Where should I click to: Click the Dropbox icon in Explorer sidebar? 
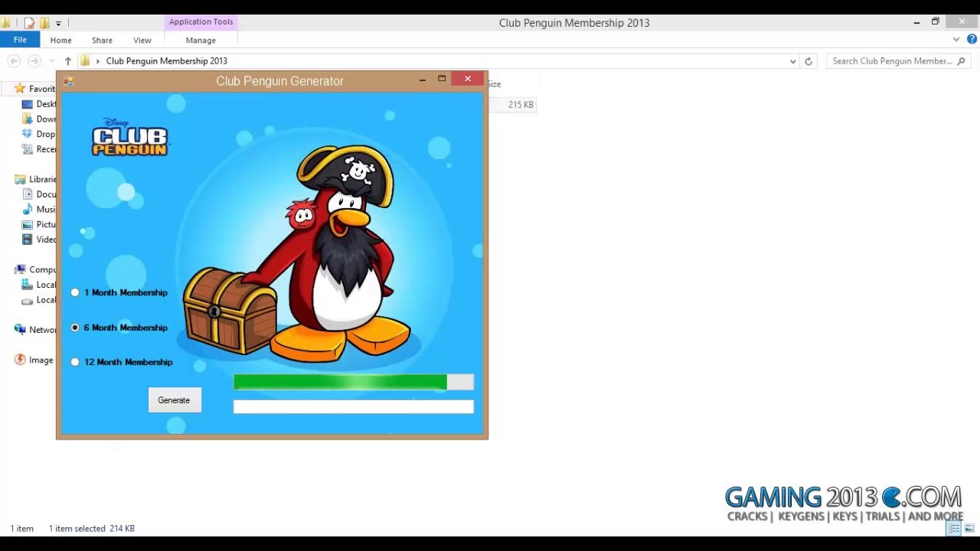[28, 134]
